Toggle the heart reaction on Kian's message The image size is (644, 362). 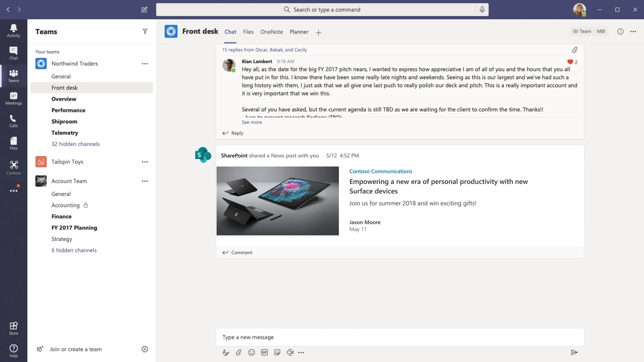click(570, 62)
